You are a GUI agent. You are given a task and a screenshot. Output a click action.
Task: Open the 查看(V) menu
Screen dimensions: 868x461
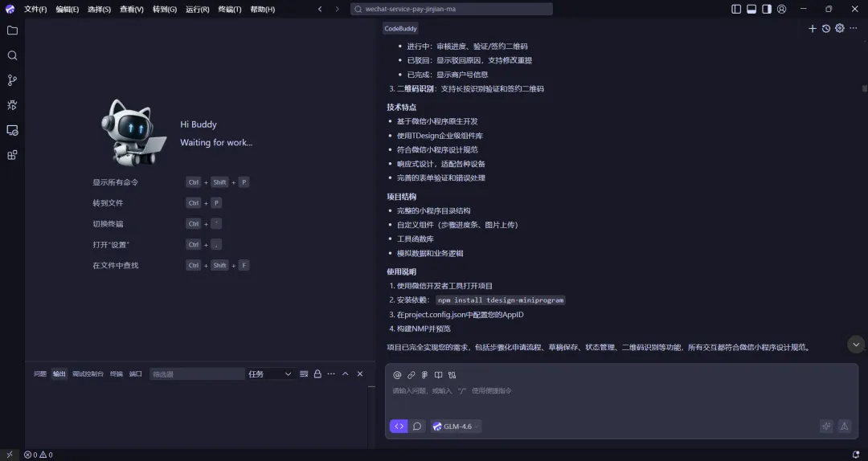(132, 9)
